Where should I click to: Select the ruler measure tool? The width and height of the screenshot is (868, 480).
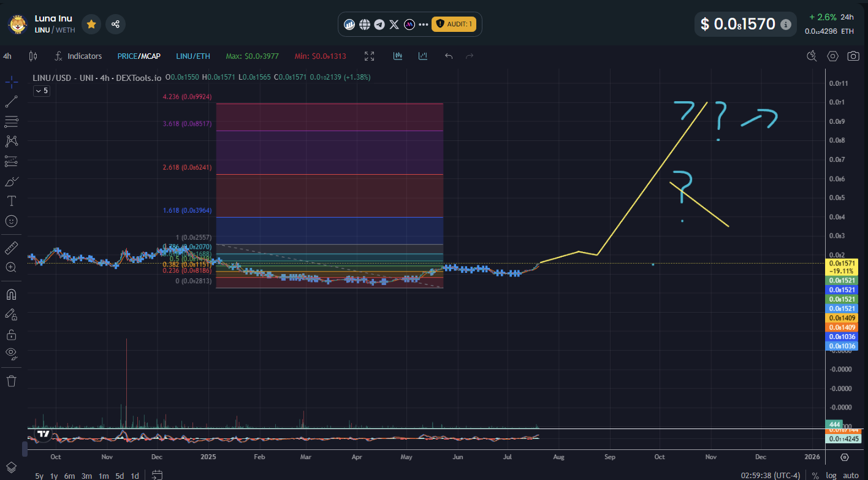11,248
